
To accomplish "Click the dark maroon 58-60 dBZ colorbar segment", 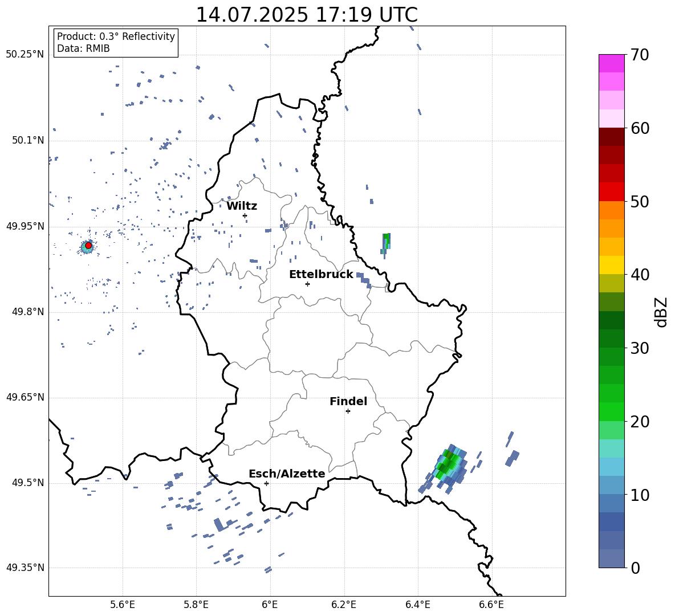I will 612,137.
